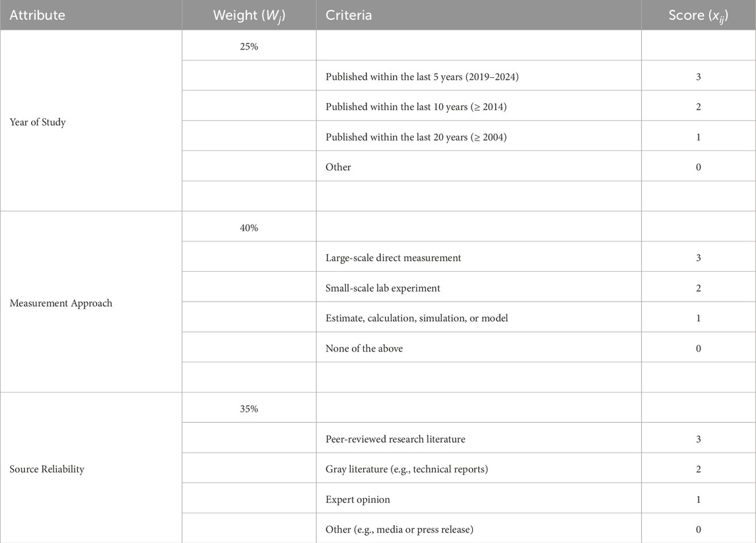Click the 35% weight value
756x543 pixels.
[x=249, y=409]
